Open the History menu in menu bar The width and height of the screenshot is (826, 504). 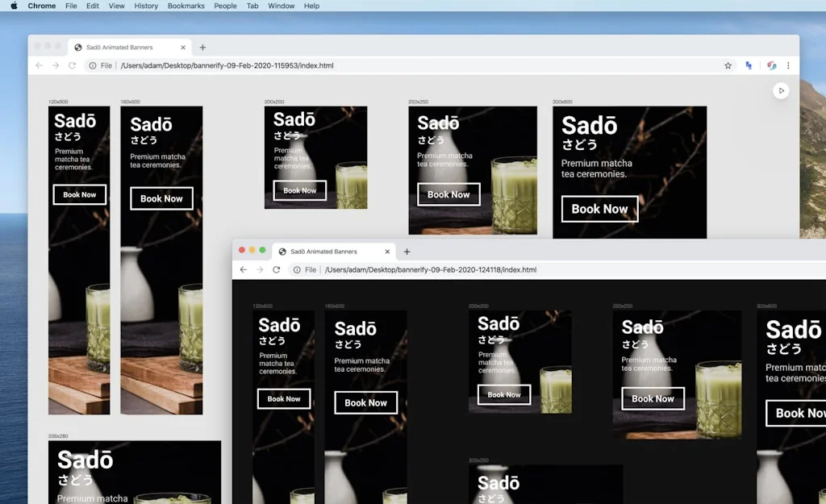[x=146, y=6]
